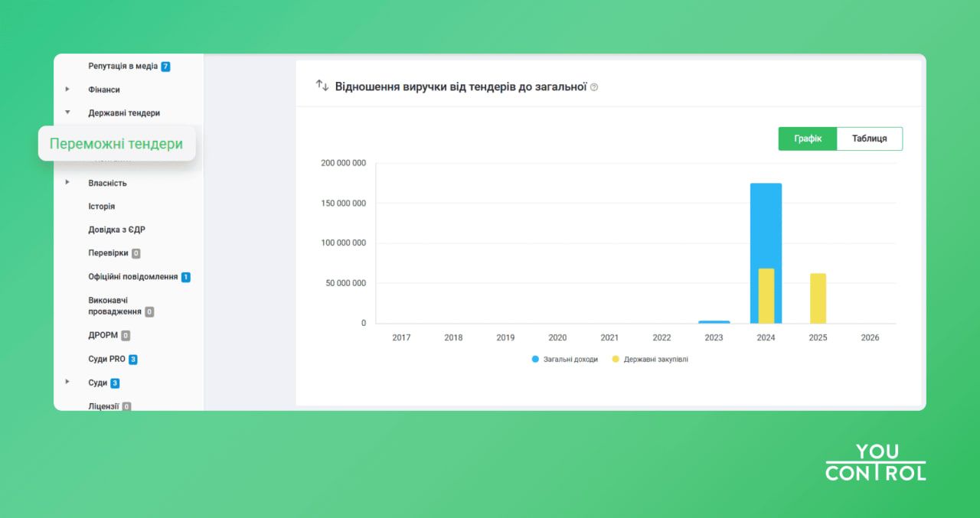Select the Графік view option

pyautogui.click(x=808, y=138)
